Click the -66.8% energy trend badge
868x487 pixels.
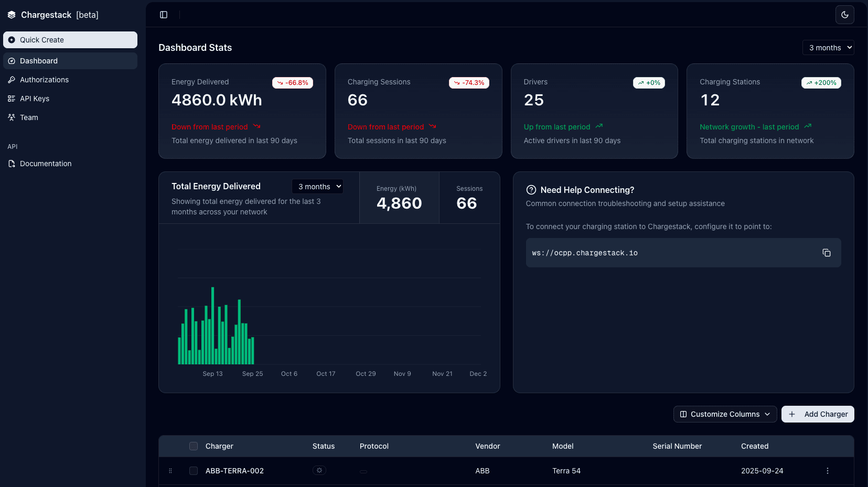(293, 83)
